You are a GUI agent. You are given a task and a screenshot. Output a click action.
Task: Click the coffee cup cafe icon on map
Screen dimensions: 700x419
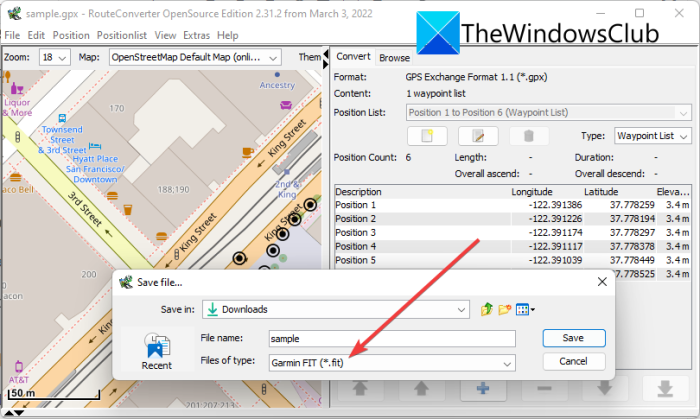tap(248, 153)
